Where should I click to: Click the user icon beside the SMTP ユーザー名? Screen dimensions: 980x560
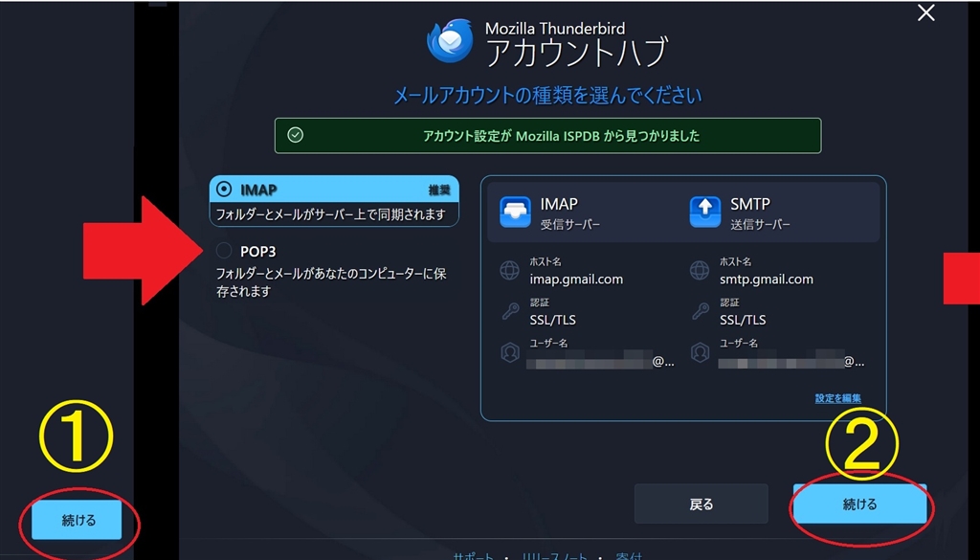pyautogui.click(x=700, y=352)
